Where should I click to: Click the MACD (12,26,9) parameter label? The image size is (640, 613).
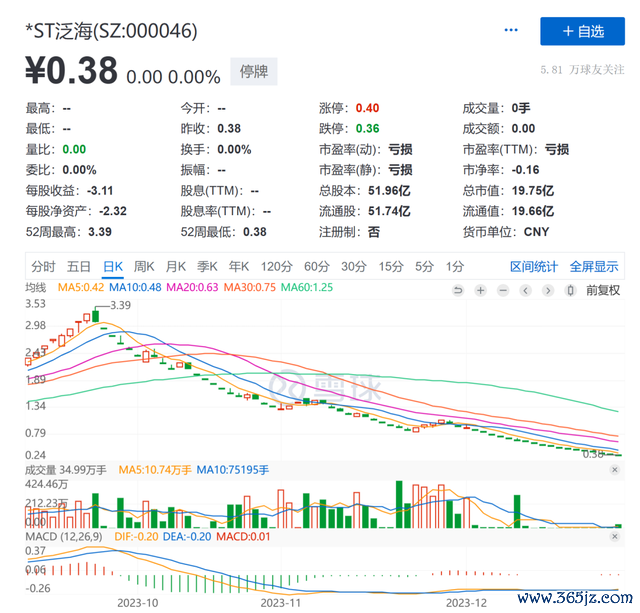point(64,536)
